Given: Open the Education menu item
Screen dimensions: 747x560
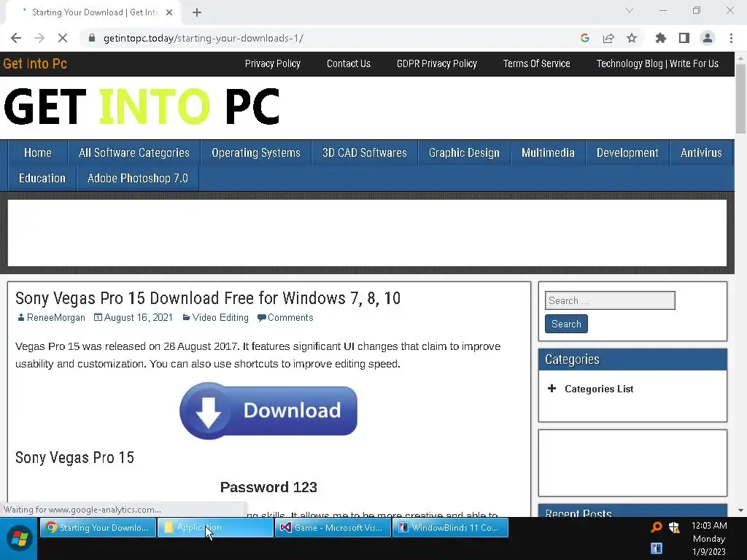Looking at the screenshot, I should tap(42, 178).
